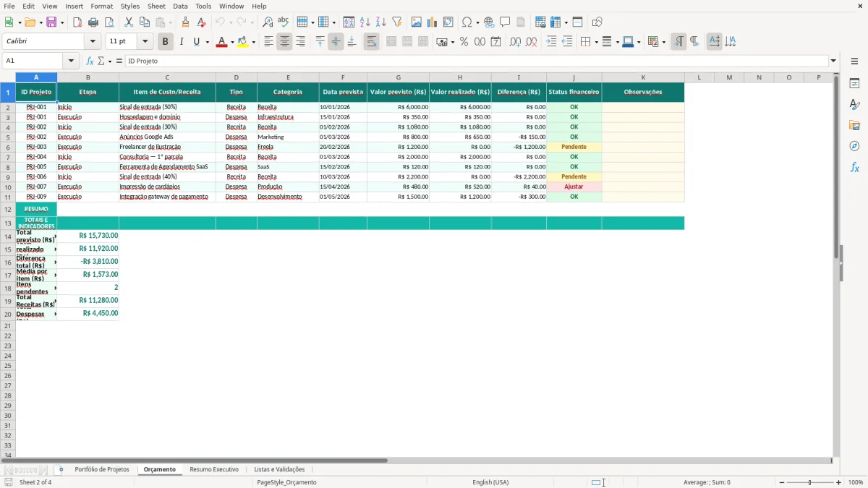The width and height of the screenshot is (868, 488).
Task: Apply the yellow Background Color swatch
Action: coord(243,42)
